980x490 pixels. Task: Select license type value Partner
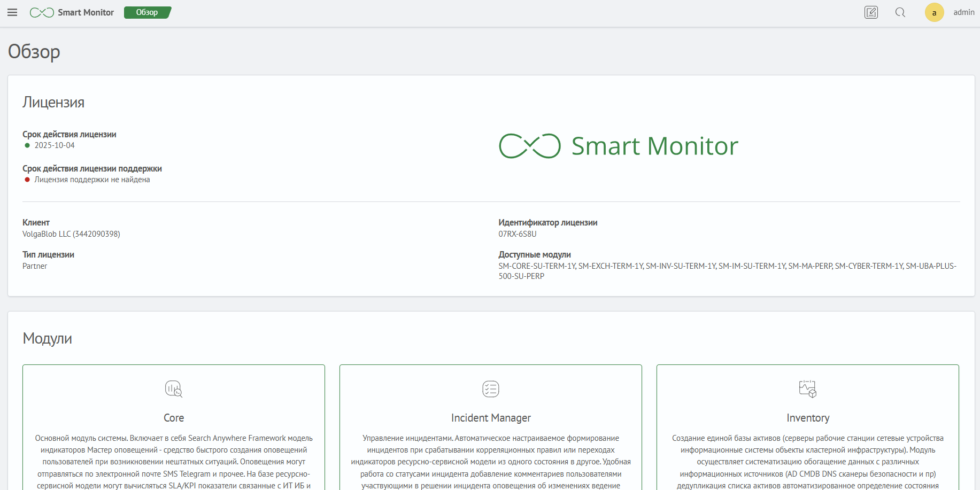(x=35, y=266)
